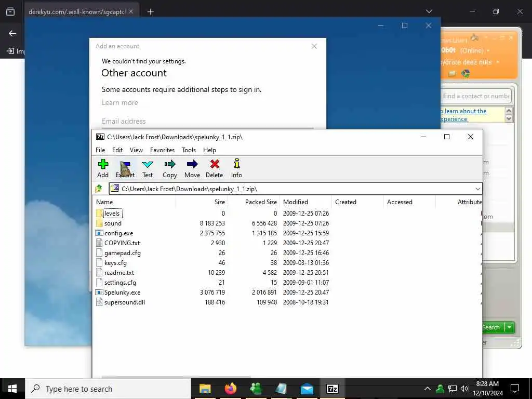Open the Favorites menu
Screen dimensions: 532x399
point(162,150)
